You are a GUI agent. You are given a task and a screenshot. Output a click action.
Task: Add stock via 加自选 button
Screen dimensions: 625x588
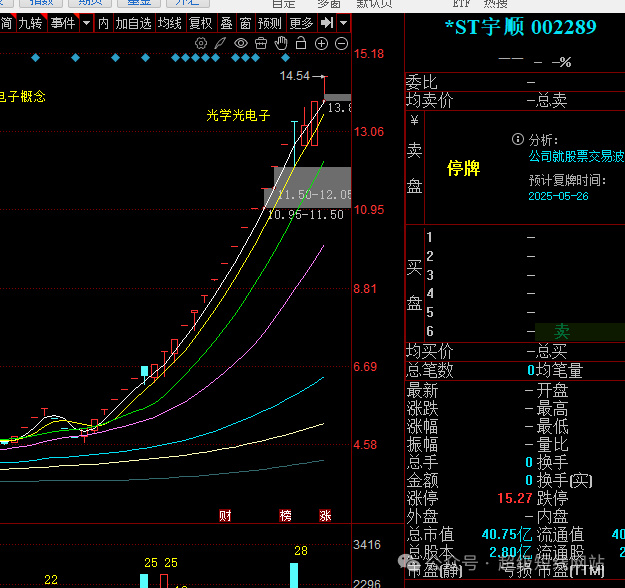click(x=134, y=23)
